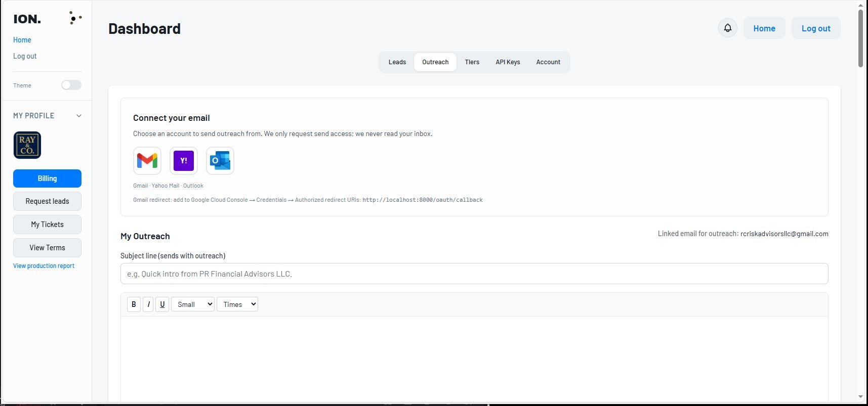Image resolution: width=868 pixels, height=406 pixels.
Task: Go to the API Keys tab
Action: (x=508, y=62)
